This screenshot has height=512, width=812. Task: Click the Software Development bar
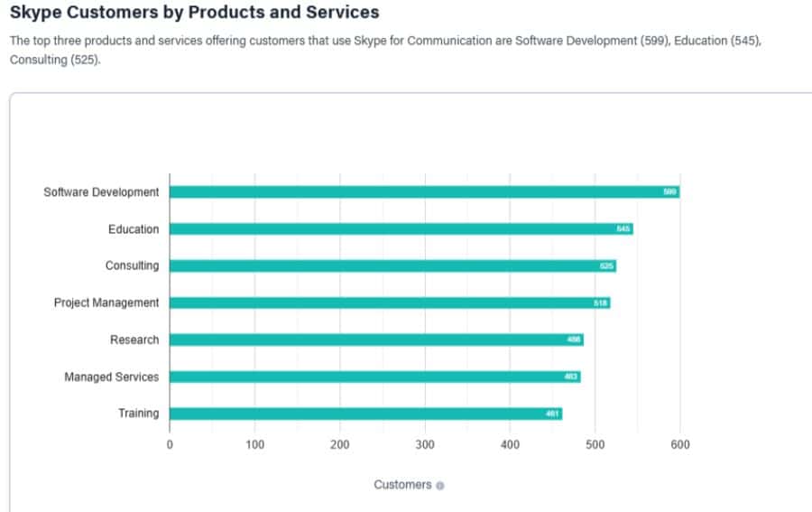click(425, 191)
